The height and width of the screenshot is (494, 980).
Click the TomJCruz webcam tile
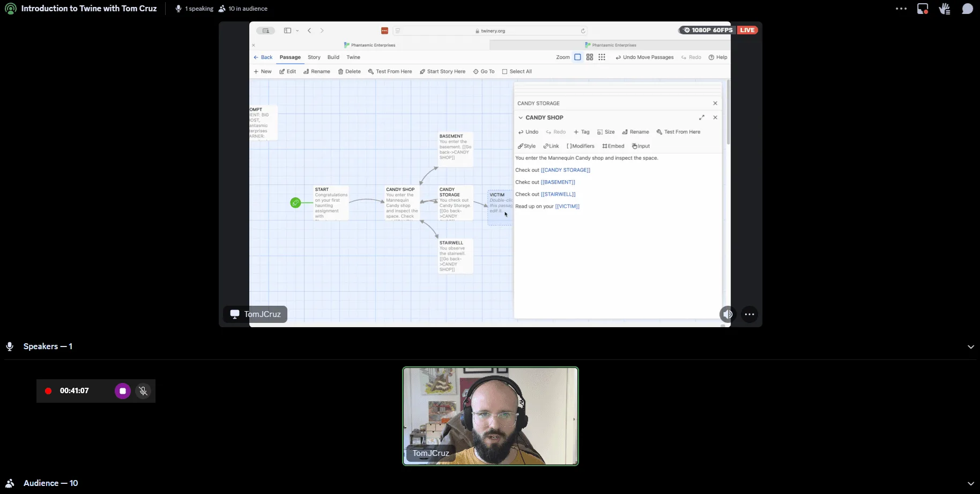[x=491, y=416]
